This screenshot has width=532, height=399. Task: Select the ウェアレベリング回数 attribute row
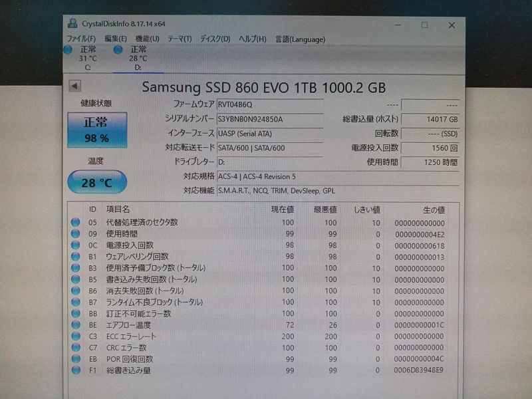[x=258, y=257]
